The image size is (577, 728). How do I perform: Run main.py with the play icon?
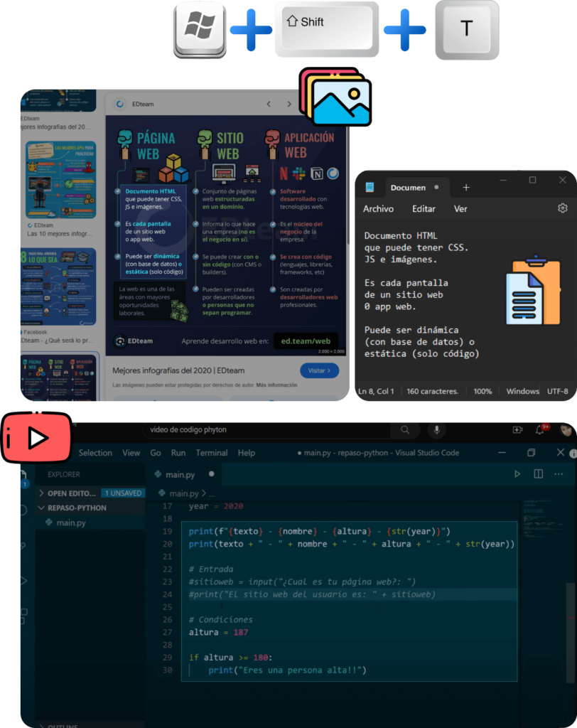(517, 473)
